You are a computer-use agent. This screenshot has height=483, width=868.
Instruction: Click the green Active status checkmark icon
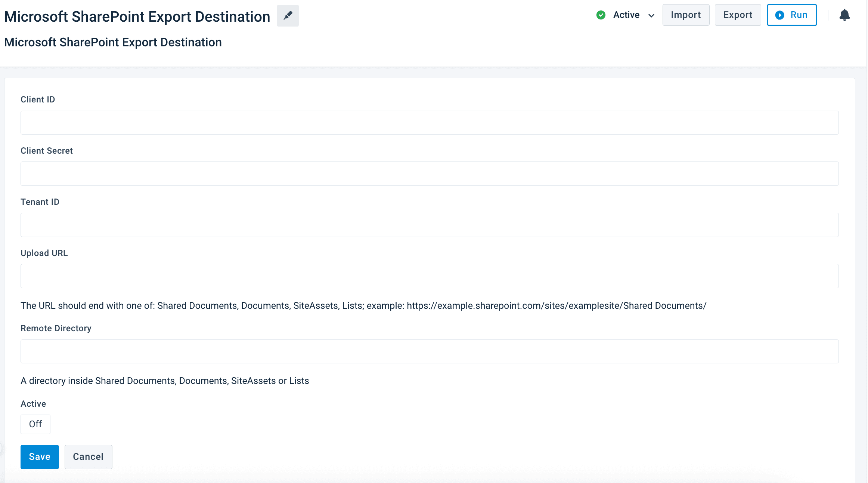click(601, 15)
